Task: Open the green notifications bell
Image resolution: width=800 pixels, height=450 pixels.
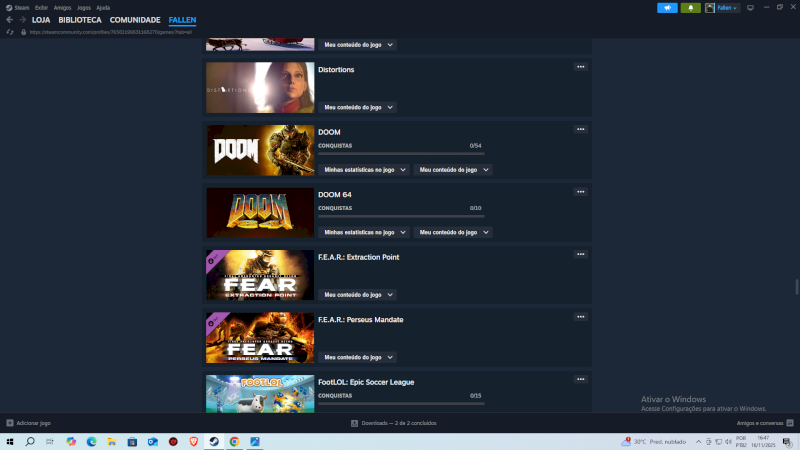Action: tap(690, 8)
